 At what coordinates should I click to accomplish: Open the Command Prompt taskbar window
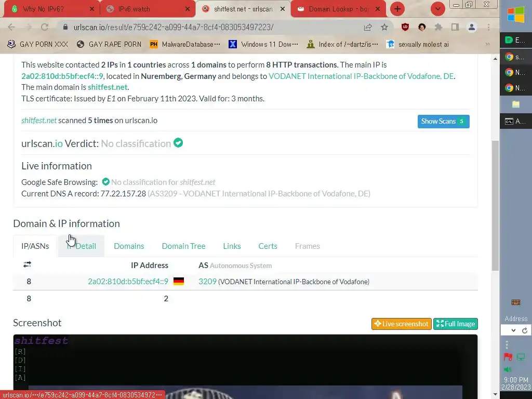516,121
